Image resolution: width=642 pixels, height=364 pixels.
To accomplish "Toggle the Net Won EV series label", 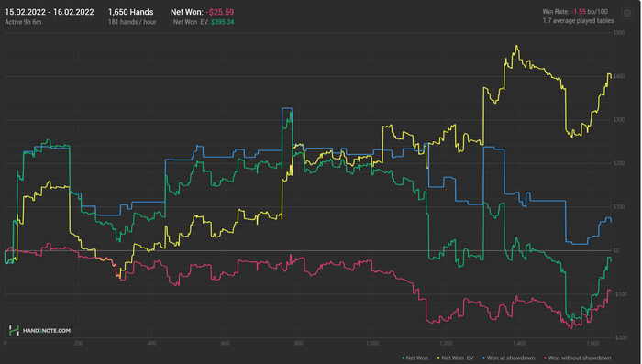I will (x=458, y=358).
